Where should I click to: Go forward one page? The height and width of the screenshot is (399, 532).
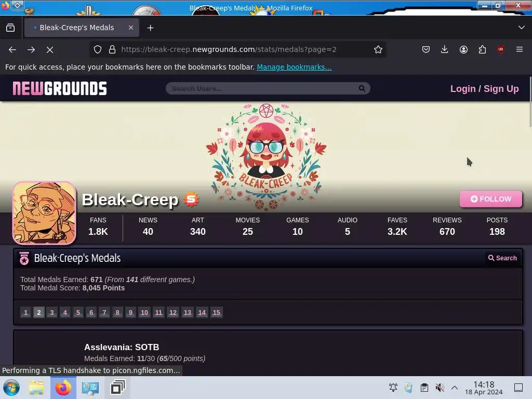click(x=31, y=49)
